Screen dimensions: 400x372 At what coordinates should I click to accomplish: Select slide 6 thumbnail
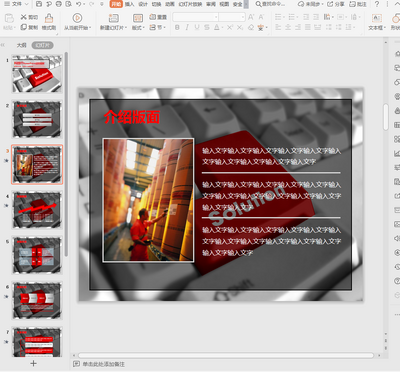click(x=37, y=300)
